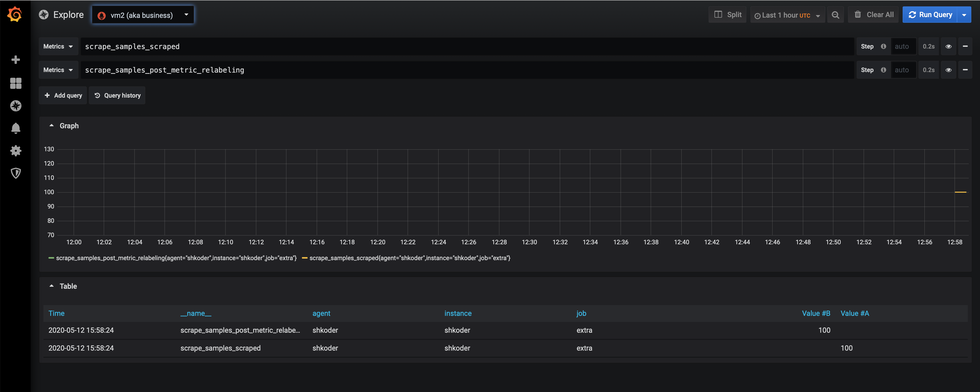Open Metrics dropdown for post_metric_relabeling query
The width and height of the screenshot is (980, 392).
click(x=58, y=70)
